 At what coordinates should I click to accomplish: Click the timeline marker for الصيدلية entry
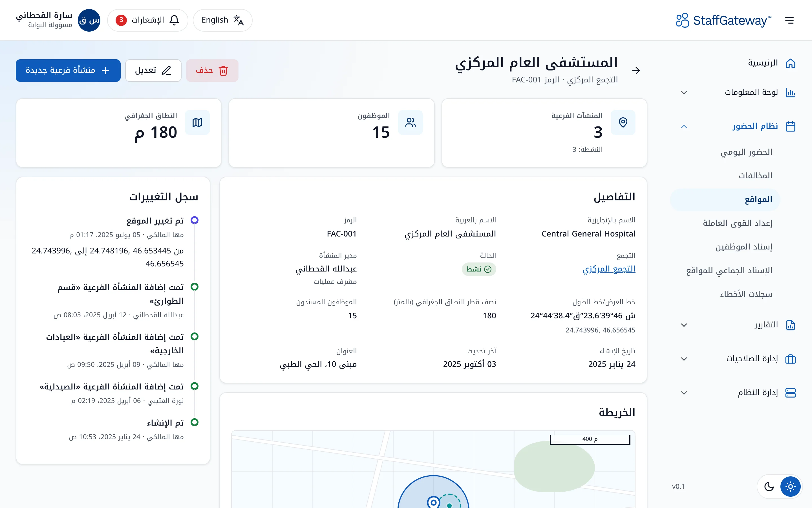click(194, 386)
